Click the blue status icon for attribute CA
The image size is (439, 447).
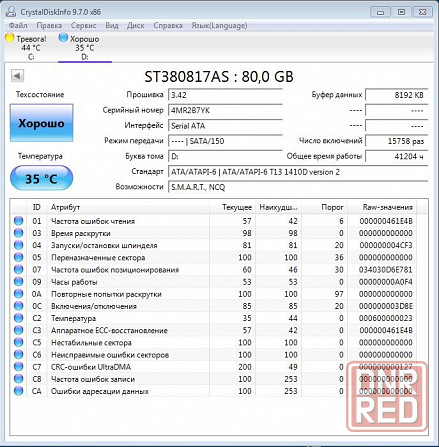(x=19, y=391)
